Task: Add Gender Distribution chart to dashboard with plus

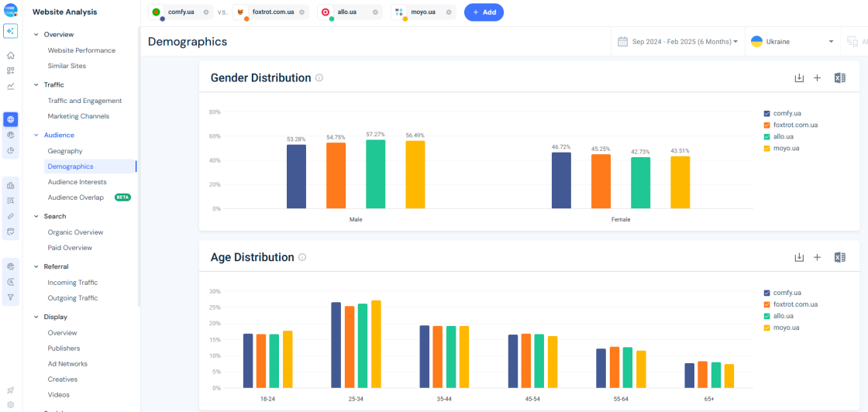Action: [817, 78]
